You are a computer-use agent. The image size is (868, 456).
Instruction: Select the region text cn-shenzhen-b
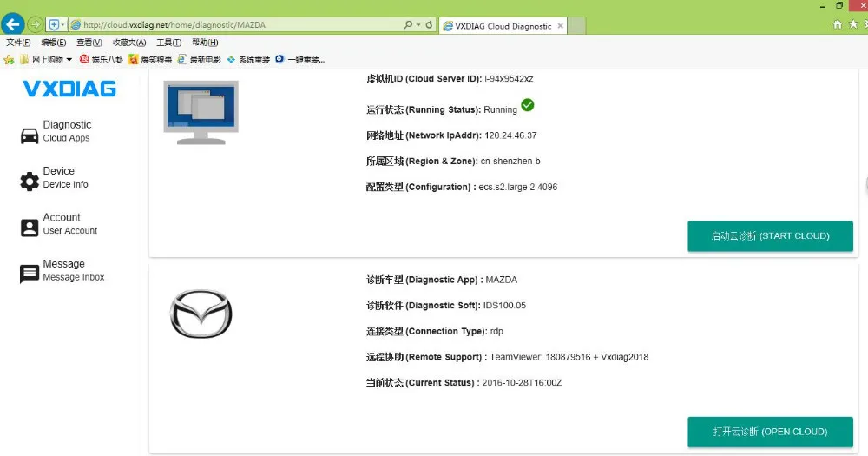(x=510, y=162)
